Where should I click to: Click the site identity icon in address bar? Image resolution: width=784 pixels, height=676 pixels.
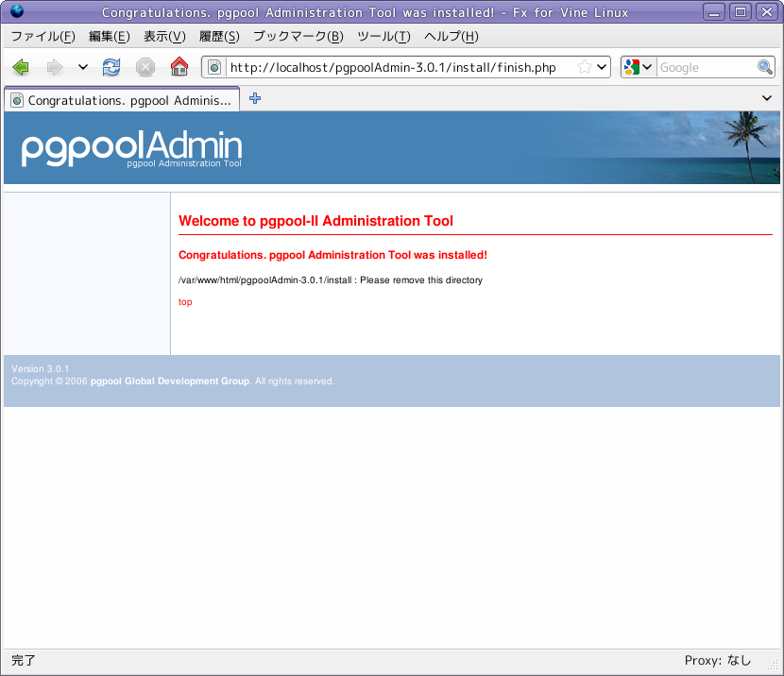[x=214, y=67]
